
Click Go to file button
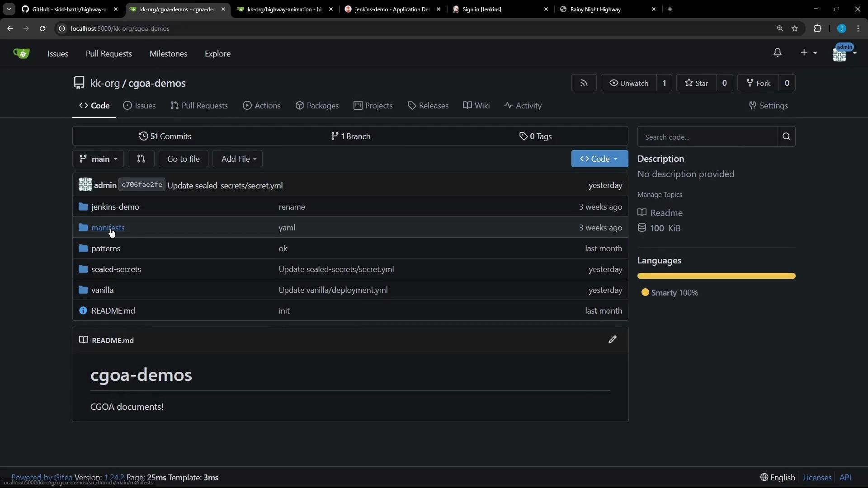pyautogui.click(x=183, y=159)
